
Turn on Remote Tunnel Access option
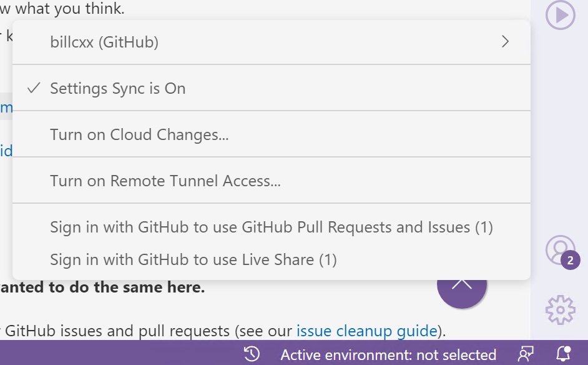coord(165,181)
